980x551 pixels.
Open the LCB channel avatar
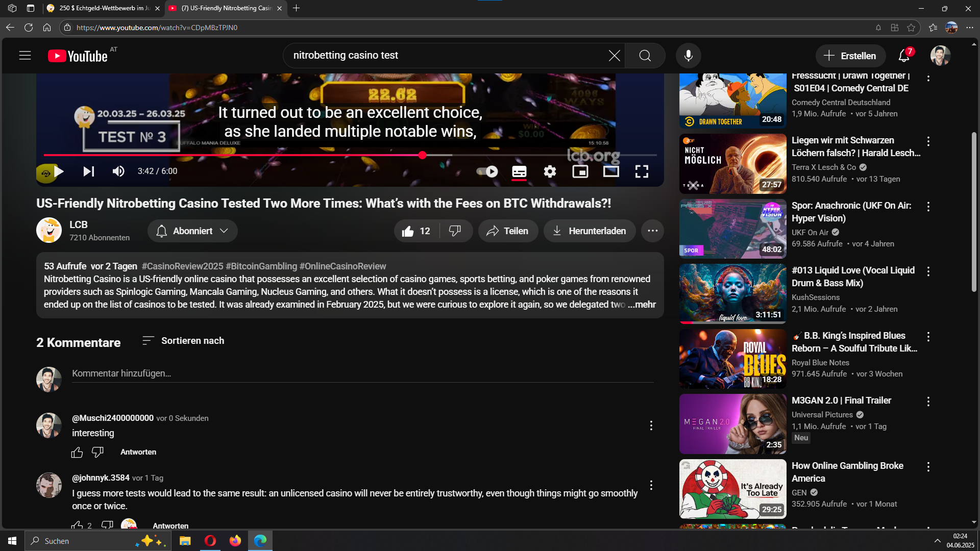49,230
